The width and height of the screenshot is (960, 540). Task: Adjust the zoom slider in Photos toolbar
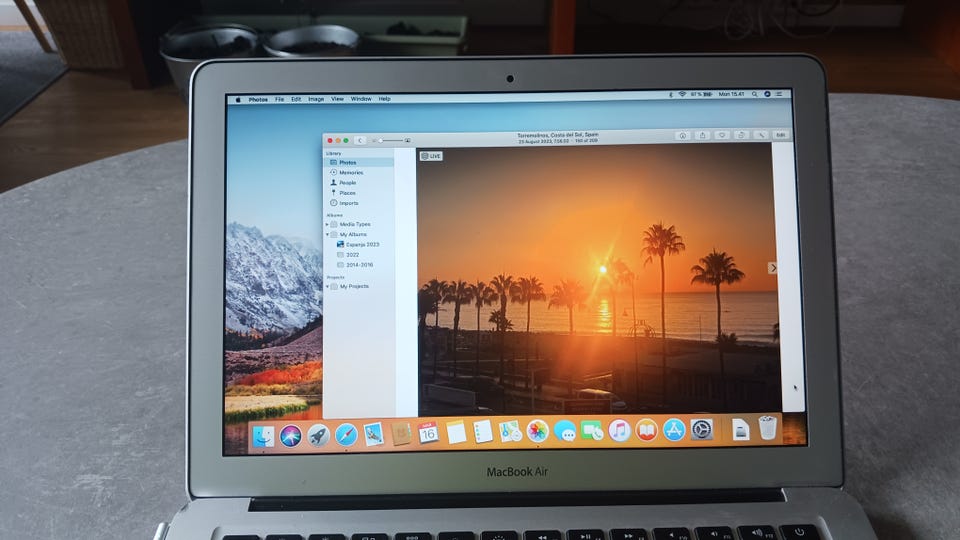click(391, 140)
